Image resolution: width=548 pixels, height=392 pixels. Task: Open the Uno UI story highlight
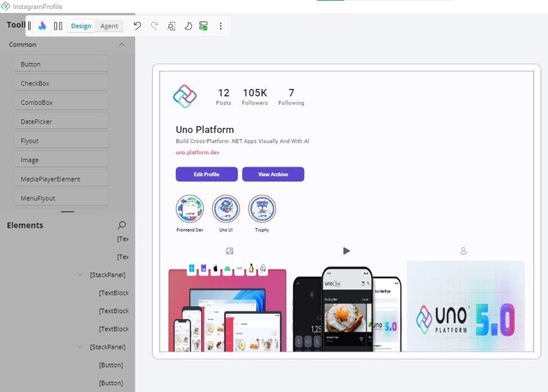[226, 209]
